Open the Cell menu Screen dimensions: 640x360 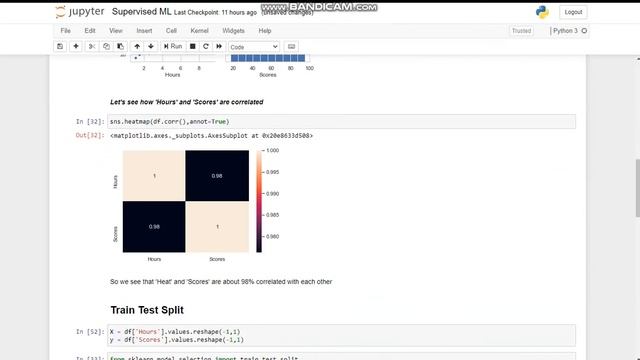click(171, 31)
